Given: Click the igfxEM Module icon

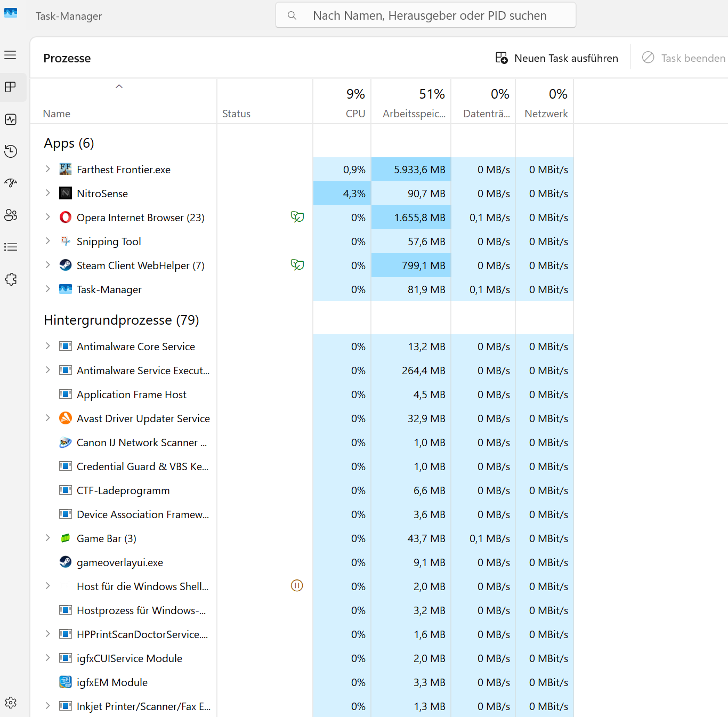Looking at the screenshot, I should [66, 682].
